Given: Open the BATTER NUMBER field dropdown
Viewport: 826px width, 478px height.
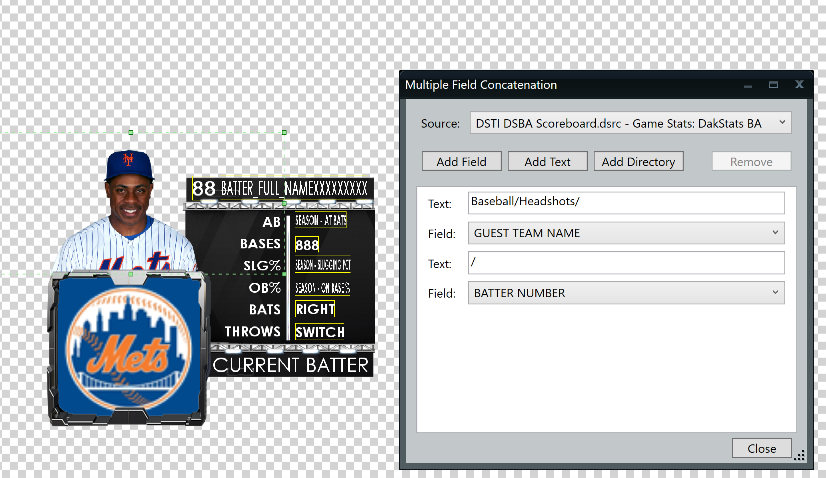Looking at the screenshot, I should 626,293.
